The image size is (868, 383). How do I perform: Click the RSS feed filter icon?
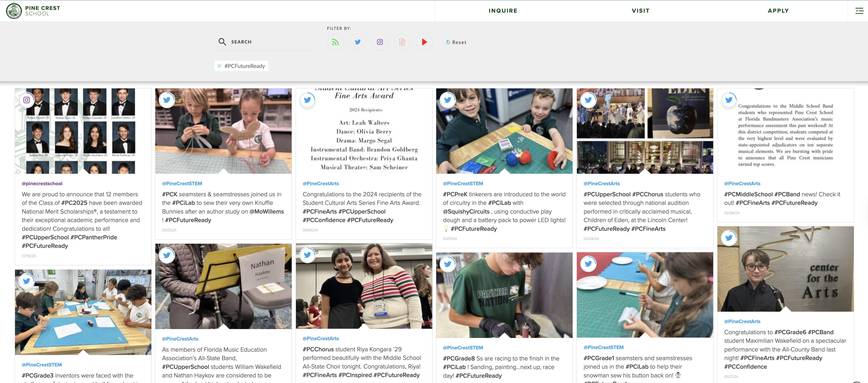335,42
